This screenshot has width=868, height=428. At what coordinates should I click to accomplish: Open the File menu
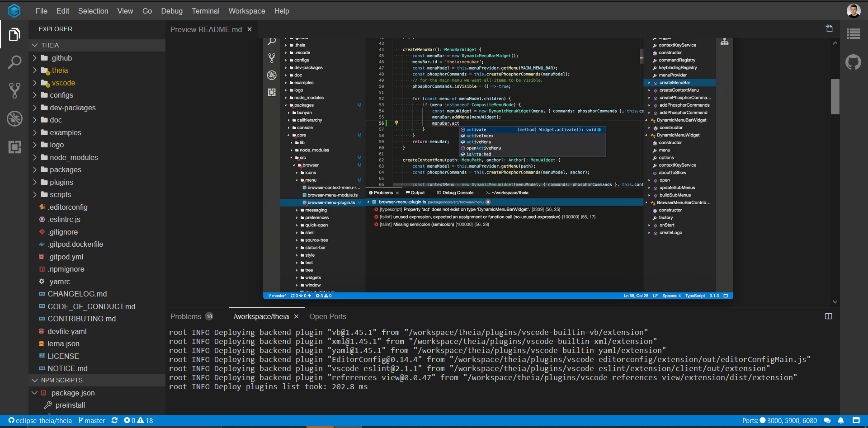[x=42, y=11]
